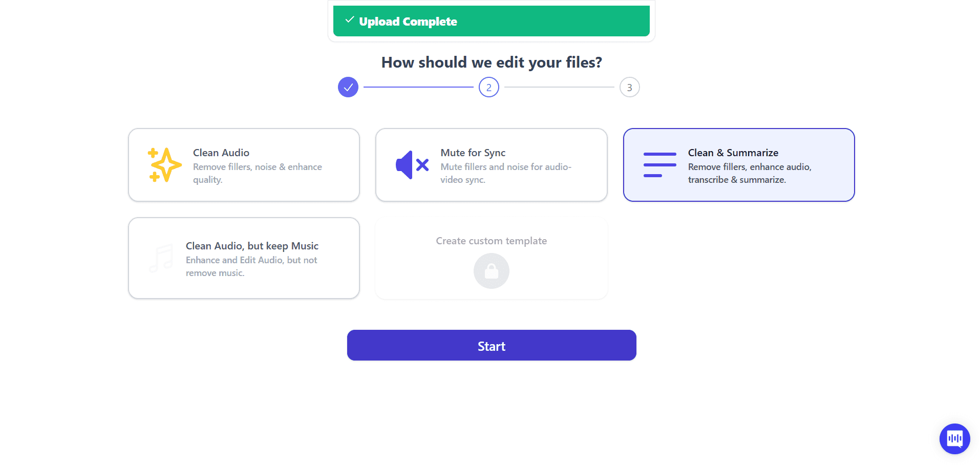
Task: Open Create custom template card
Action: pyautogui.click(x=492, y=258)
